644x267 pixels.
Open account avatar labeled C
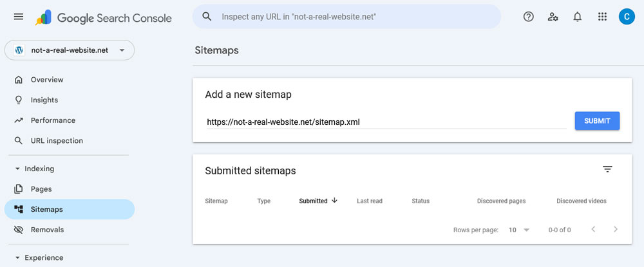click(627, 17)
